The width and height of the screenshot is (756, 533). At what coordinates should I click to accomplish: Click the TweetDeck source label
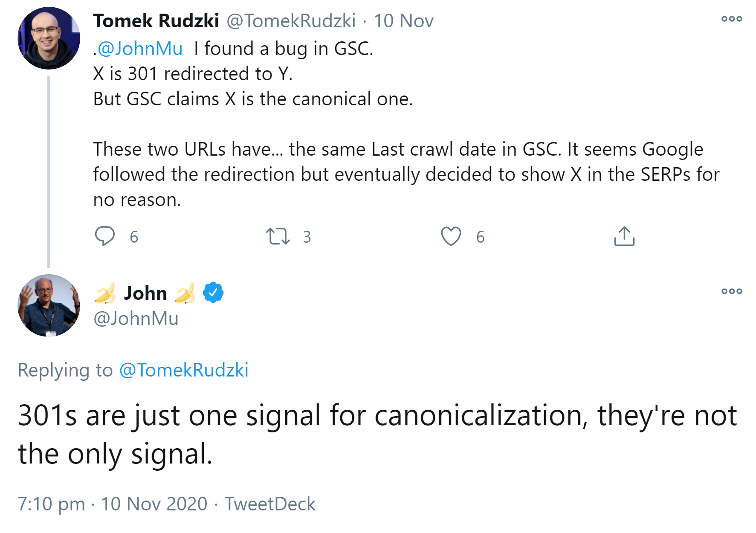[270, 504]
